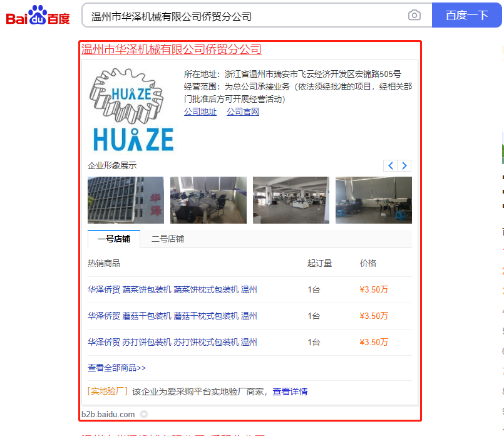Click price ¥3.50万 in 蘑菇干 row

374,316
